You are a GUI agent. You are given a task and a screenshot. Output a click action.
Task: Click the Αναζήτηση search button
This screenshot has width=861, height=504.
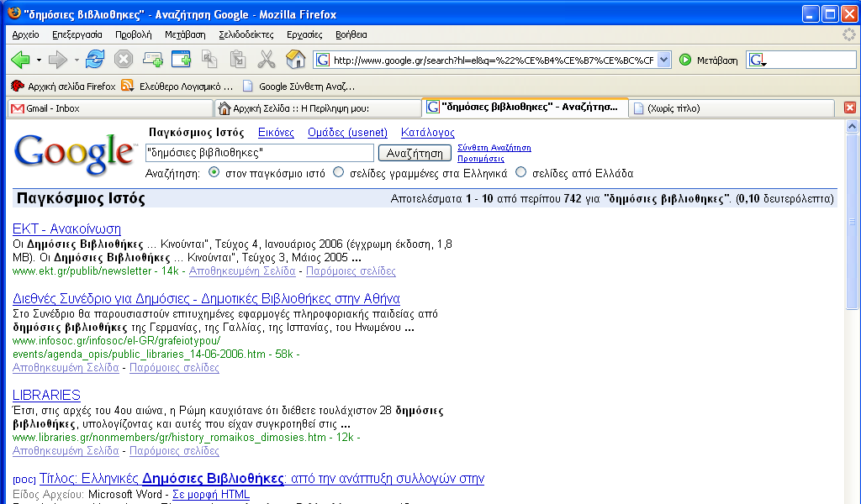click(415, 153)
